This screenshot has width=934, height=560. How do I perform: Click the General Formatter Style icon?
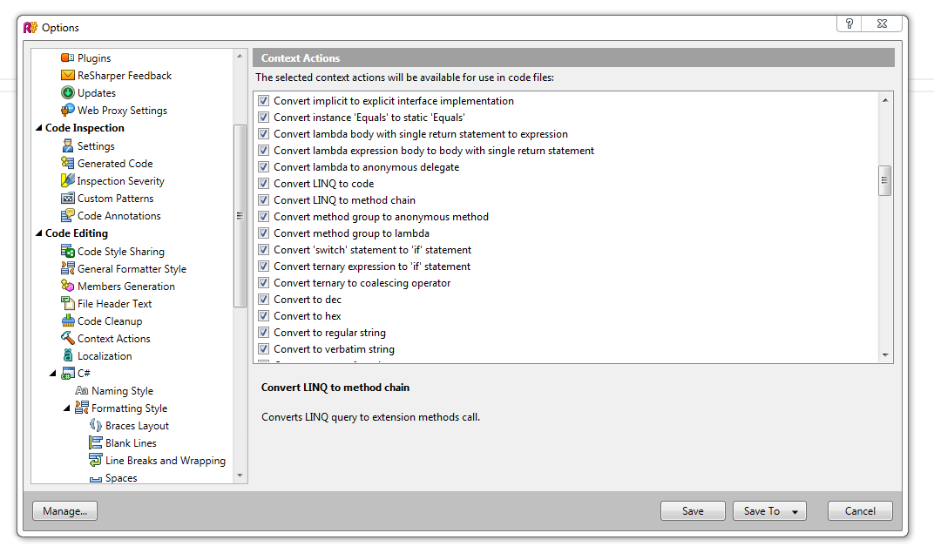67,268
